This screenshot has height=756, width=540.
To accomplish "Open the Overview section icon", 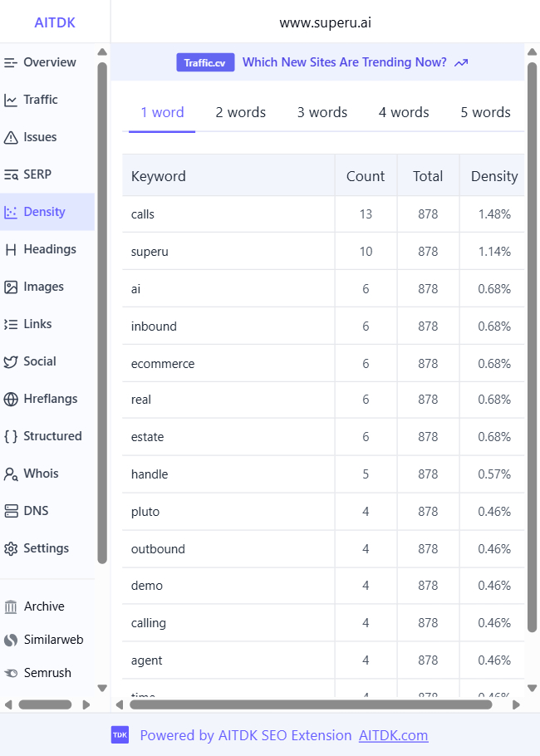I will (11, 62).
